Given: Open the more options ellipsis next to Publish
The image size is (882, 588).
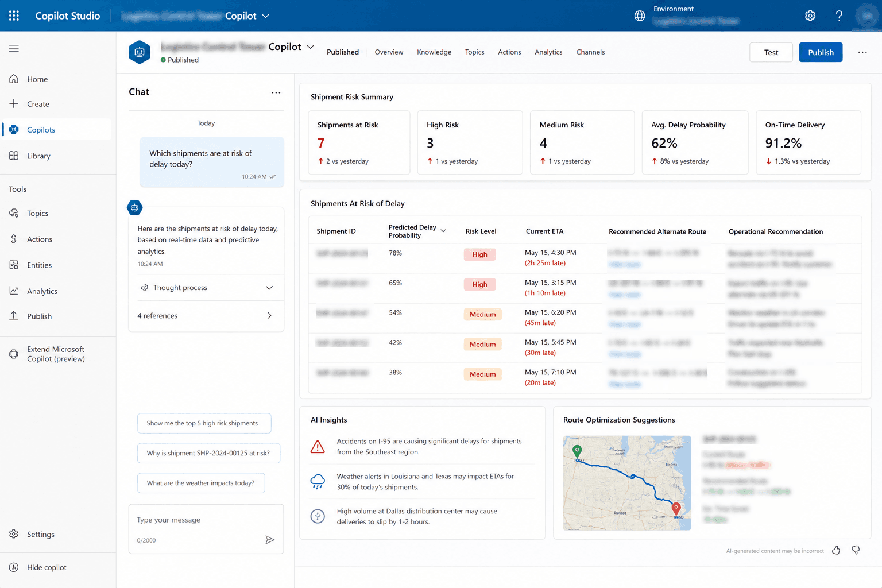Looking at the screenshot, I should click(862, 52).
